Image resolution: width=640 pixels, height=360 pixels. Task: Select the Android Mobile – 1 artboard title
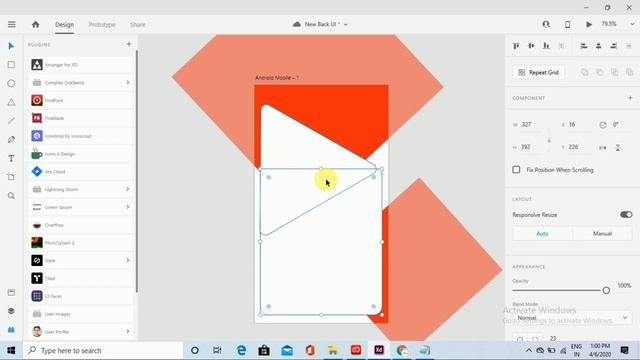click(x=277, y=78)
